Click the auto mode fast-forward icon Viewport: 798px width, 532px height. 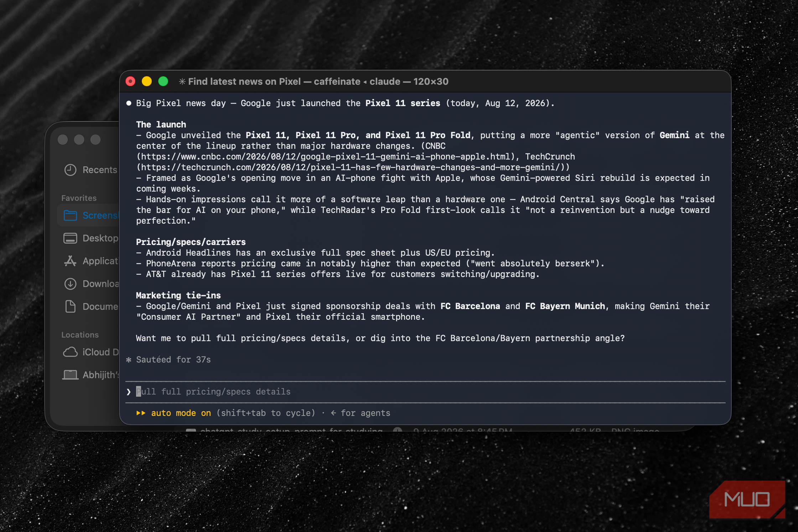click(141, 413)
